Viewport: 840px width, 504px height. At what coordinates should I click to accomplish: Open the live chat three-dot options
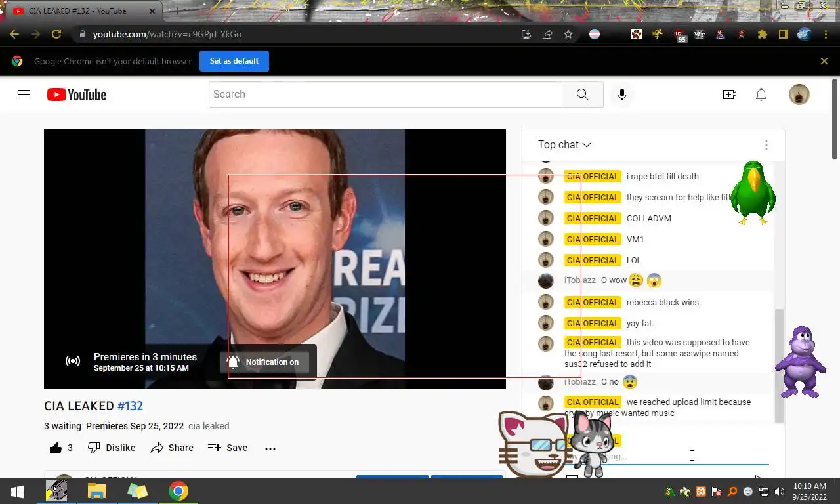[766, 145]
